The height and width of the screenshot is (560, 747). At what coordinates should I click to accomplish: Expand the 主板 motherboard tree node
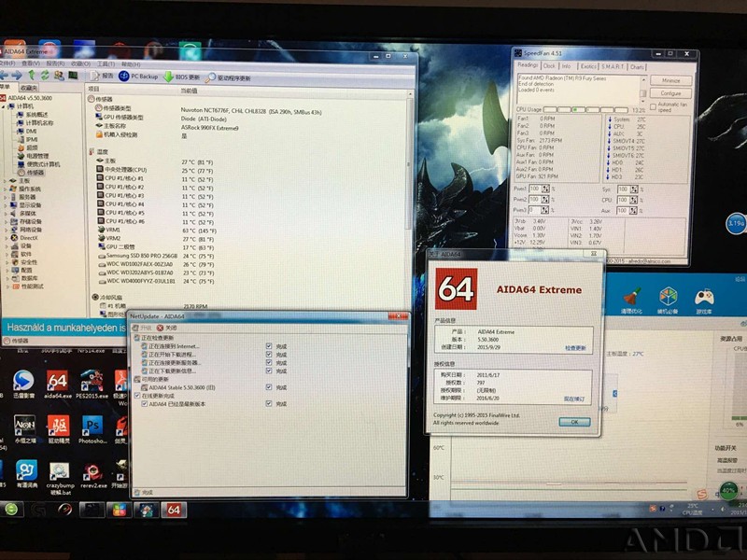(5, 181)
